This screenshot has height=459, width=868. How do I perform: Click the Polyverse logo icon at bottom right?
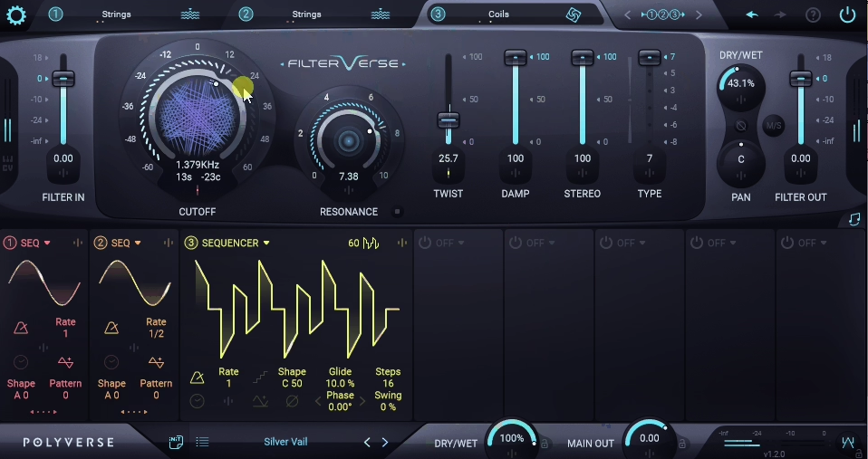(848, 442)
